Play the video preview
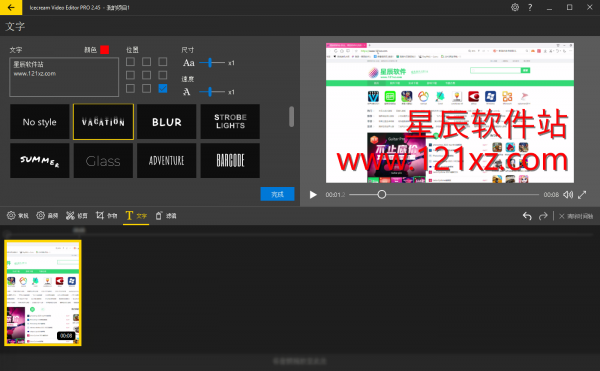Screen dimensions: 600x371 point(313,195)
